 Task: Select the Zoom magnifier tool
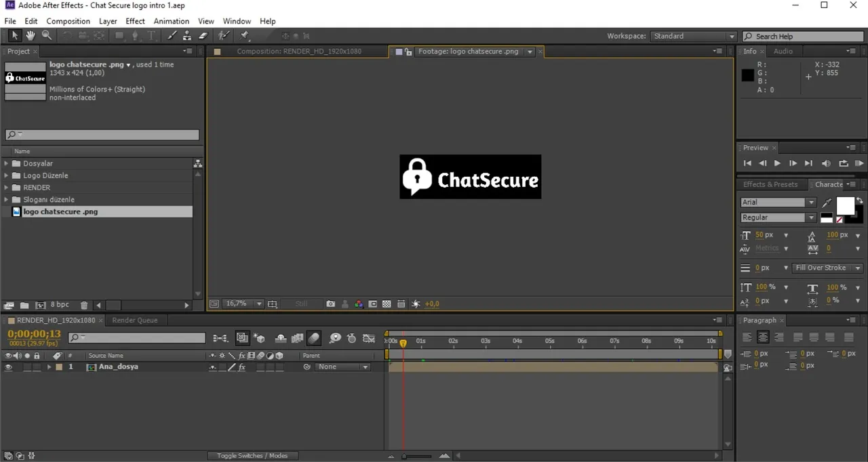point(47,36)
